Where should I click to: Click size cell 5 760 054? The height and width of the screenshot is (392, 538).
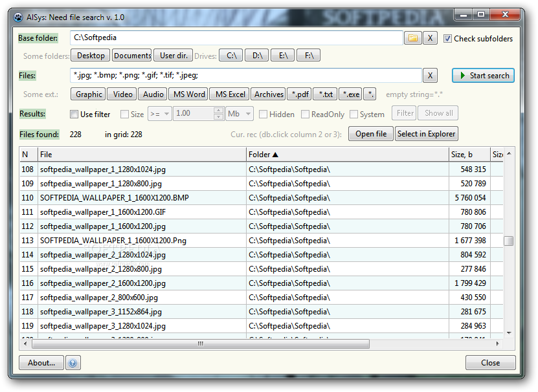[469, 198]
